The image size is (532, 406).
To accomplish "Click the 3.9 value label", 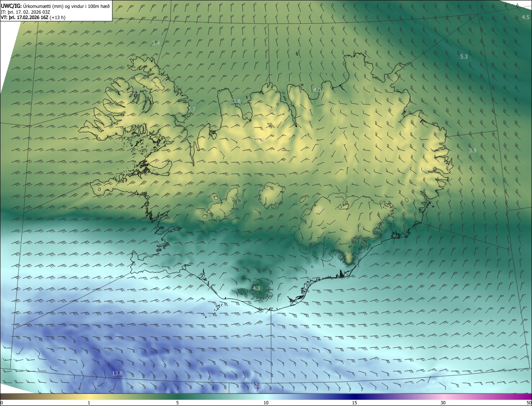I will point(473,150).
